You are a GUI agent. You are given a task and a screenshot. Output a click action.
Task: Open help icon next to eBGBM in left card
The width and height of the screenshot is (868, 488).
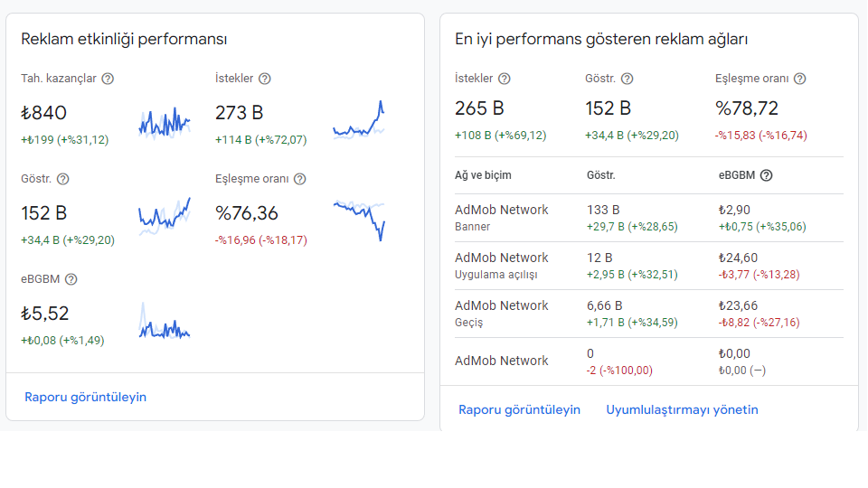tap(71, 279)
